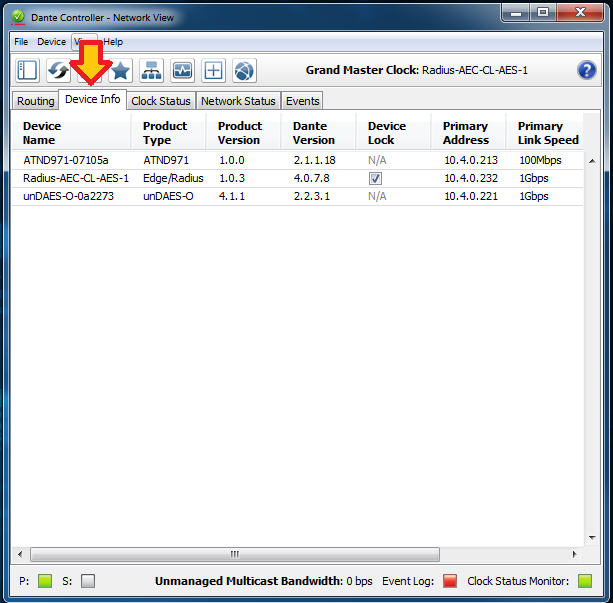Click the 100Mbps link speed cell
Image resolution: width=613 pixels, height=603 pixels.
click(x=540, y=160)
